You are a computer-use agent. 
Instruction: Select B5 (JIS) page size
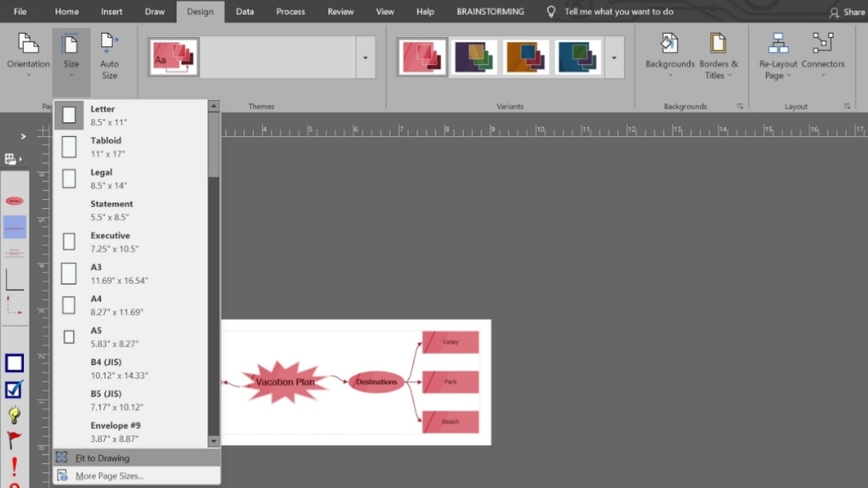[131, 400]
